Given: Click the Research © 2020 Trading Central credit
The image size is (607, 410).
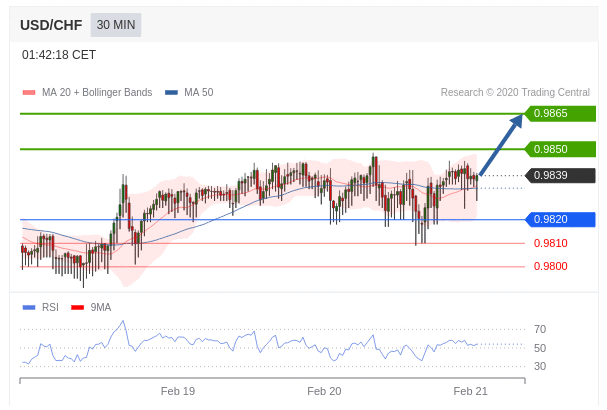Looking at the screenshot, I should 515,93.
